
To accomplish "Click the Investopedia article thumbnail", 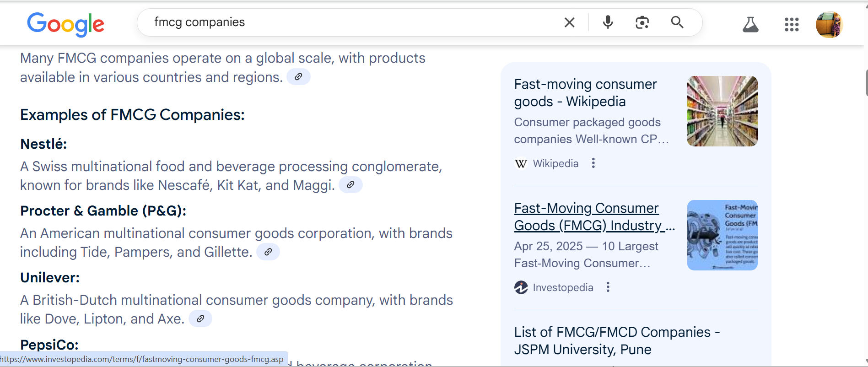I will pyautogui.click(x=722, y=235).
